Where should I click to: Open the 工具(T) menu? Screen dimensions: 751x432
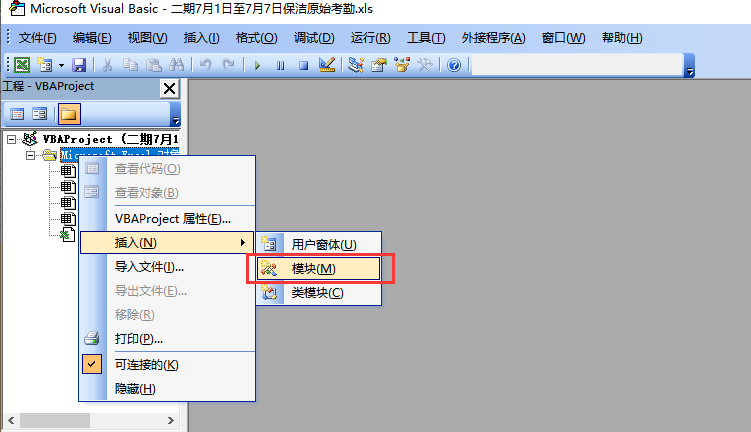pos(426,38)
